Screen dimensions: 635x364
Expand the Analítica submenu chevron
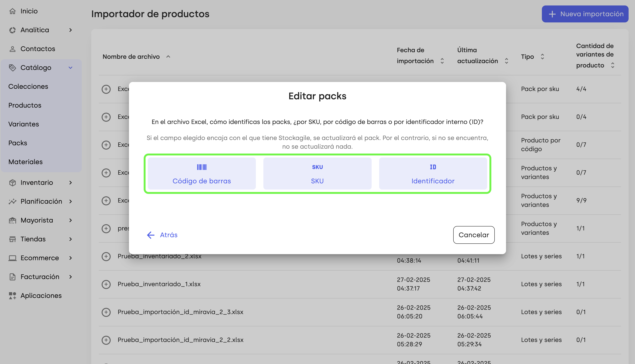71,30
